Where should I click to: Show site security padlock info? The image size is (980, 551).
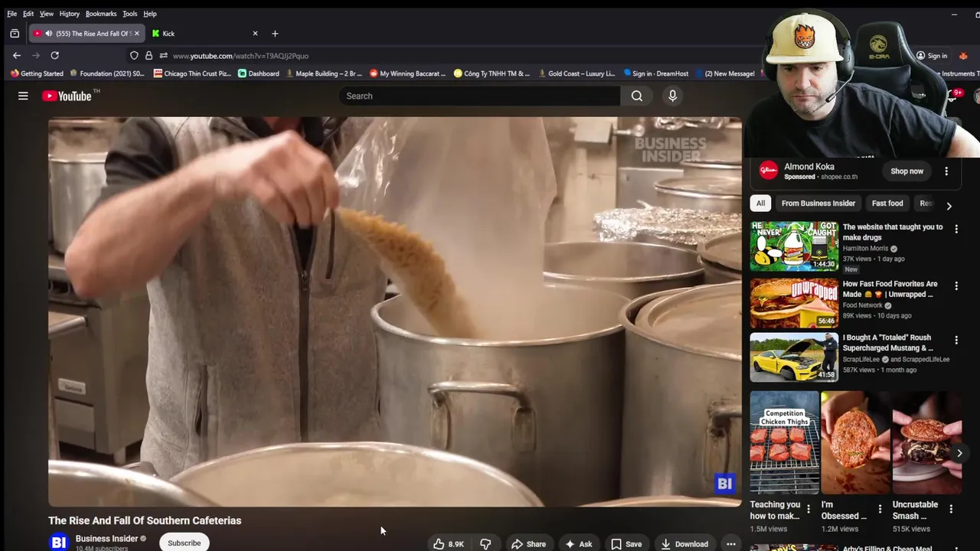coord(149,55)
